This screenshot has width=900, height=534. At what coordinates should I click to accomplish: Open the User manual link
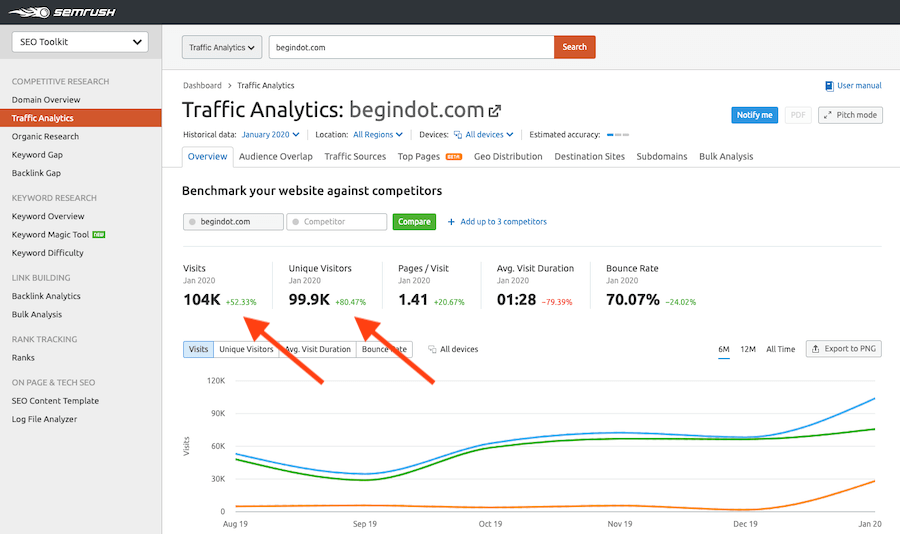pyautogui.click(x=859, y=86)
